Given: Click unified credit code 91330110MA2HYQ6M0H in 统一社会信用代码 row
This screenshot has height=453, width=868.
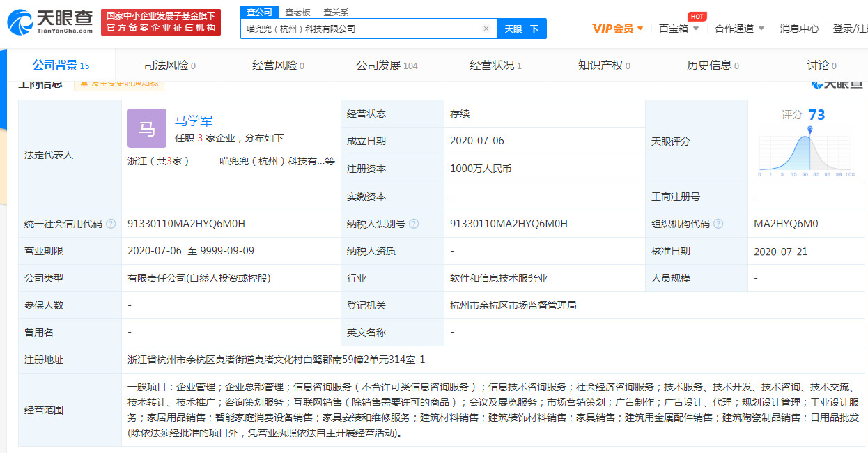Looking at the screenshot, I should point(187,224).
